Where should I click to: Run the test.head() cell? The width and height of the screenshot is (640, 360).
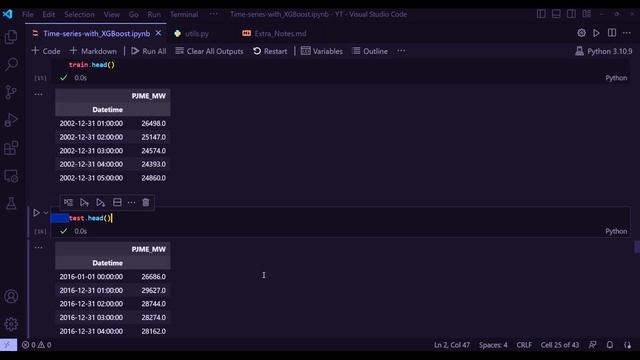36,213
